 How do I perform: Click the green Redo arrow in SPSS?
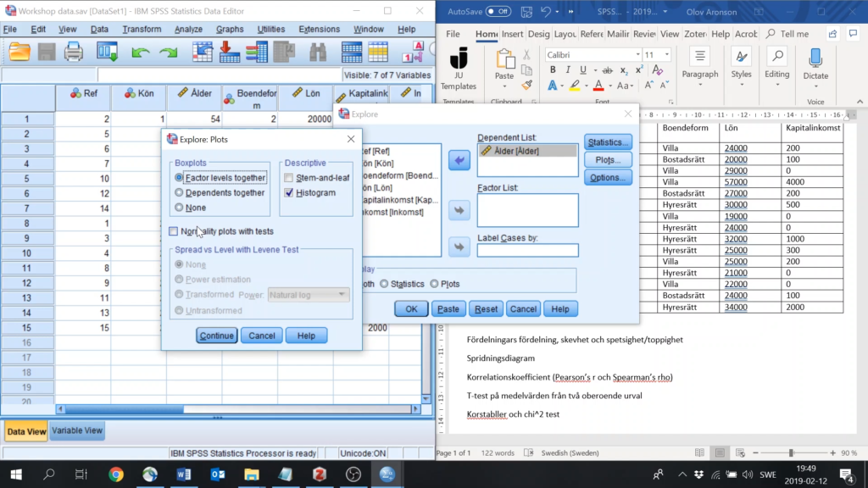[169, 53]
